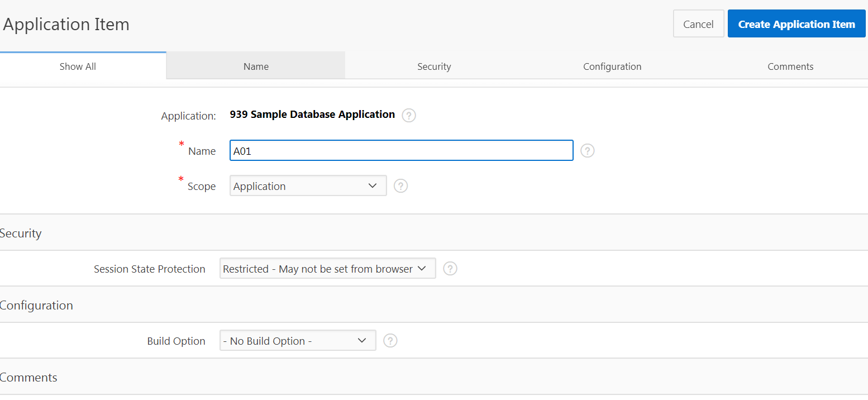868x400 pixels.
Task: Open the Scope dropdown
Action: [308, 185]
